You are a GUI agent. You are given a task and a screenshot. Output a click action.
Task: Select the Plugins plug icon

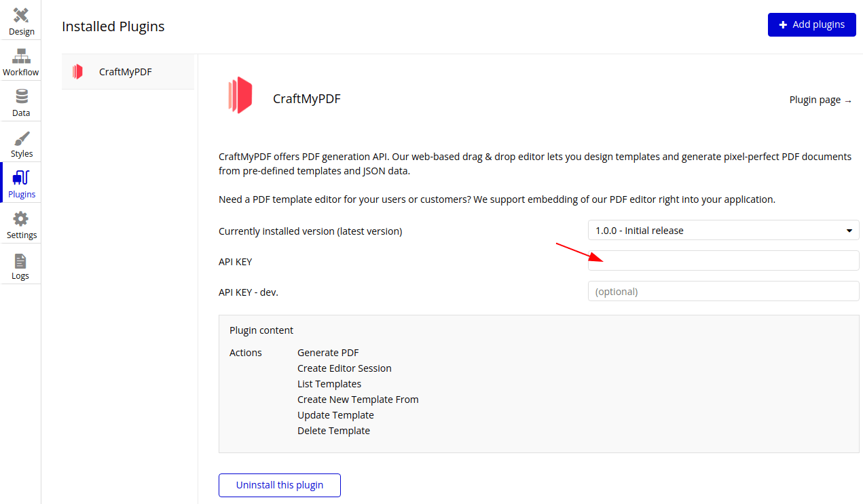tap(21, 178)
